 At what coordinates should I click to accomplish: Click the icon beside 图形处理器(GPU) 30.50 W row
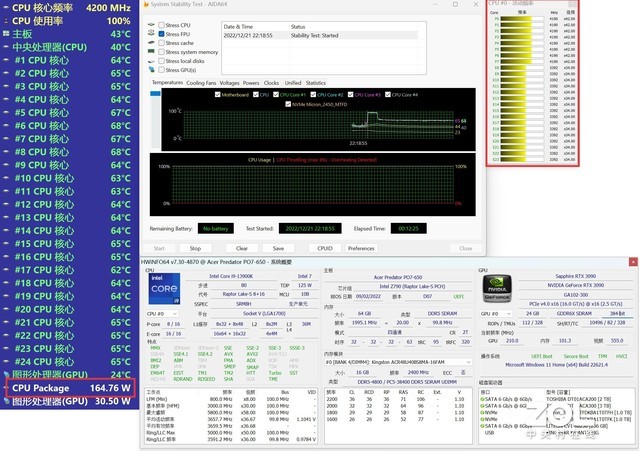6,401
